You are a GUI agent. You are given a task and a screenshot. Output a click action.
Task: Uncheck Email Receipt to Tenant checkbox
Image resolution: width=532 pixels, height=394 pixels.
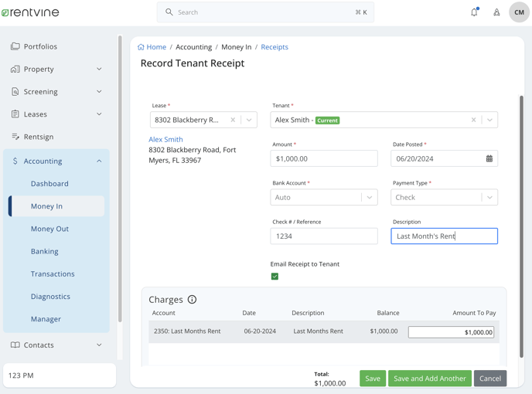pyautogui.click(x=275, y=277)
